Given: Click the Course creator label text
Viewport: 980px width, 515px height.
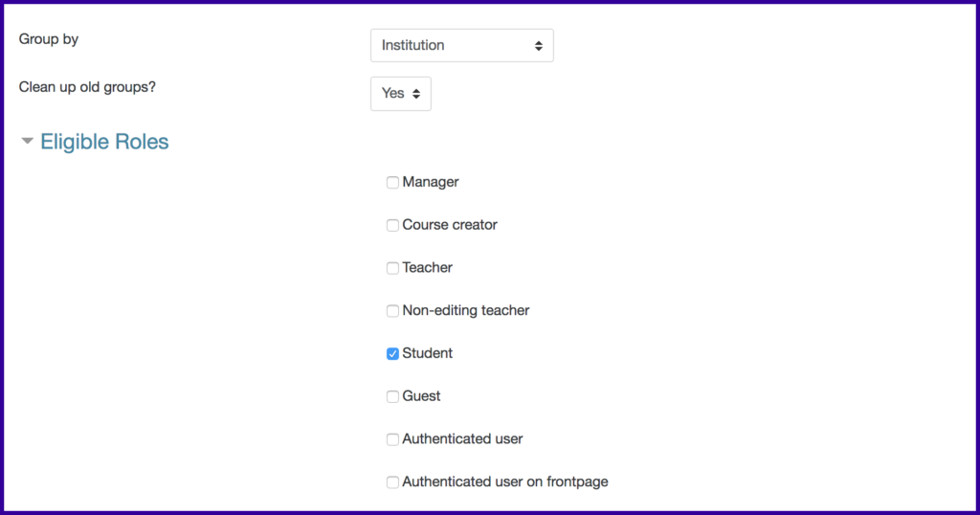Looking at the screenshot, I should [450, 225].
